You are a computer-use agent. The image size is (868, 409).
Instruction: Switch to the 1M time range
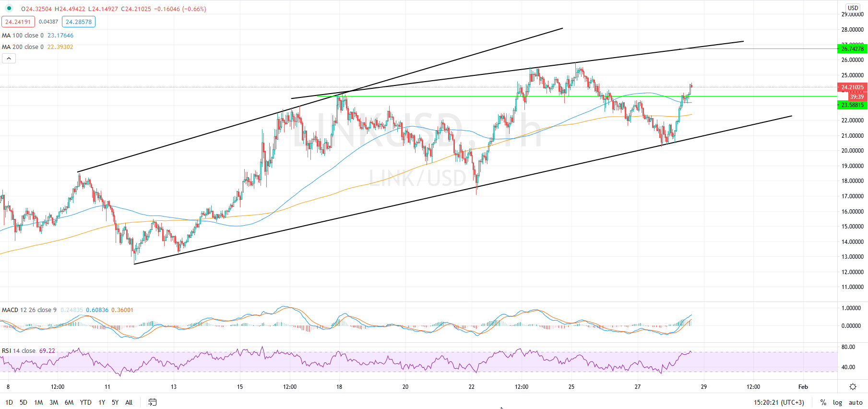pos(38,402)
